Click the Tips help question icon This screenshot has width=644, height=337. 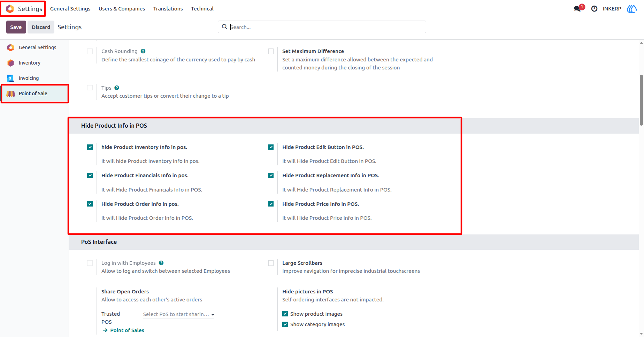click(x=117, y=88)
